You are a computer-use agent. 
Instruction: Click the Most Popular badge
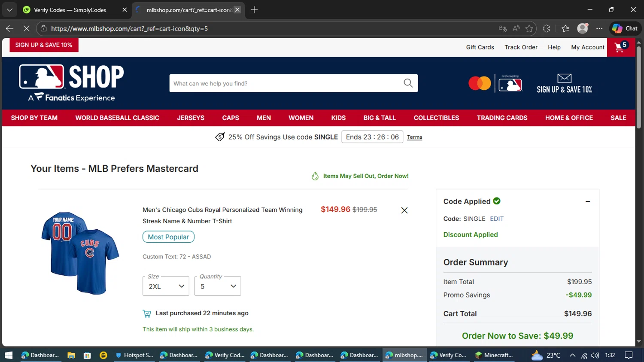[168, 237]
